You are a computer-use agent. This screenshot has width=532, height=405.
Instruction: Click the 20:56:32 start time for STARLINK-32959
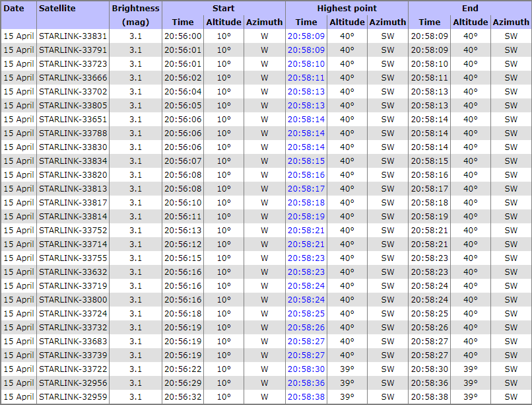(183, 397)
